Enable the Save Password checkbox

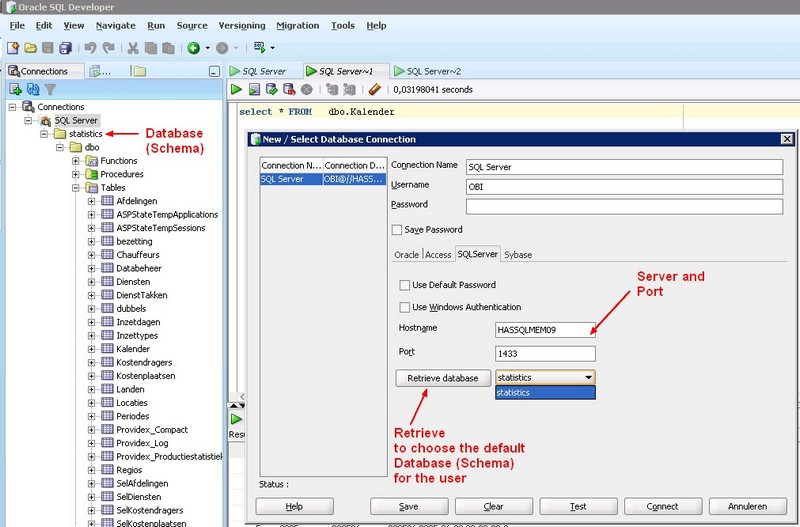pos(397,230)
